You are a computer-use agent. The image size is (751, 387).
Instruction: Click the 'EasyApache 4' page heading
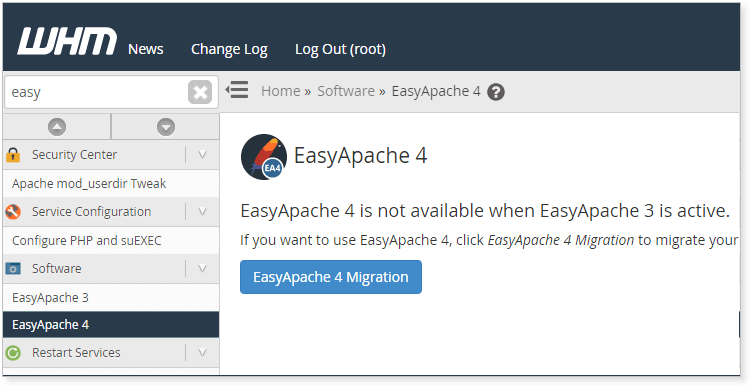click(360, 156)
